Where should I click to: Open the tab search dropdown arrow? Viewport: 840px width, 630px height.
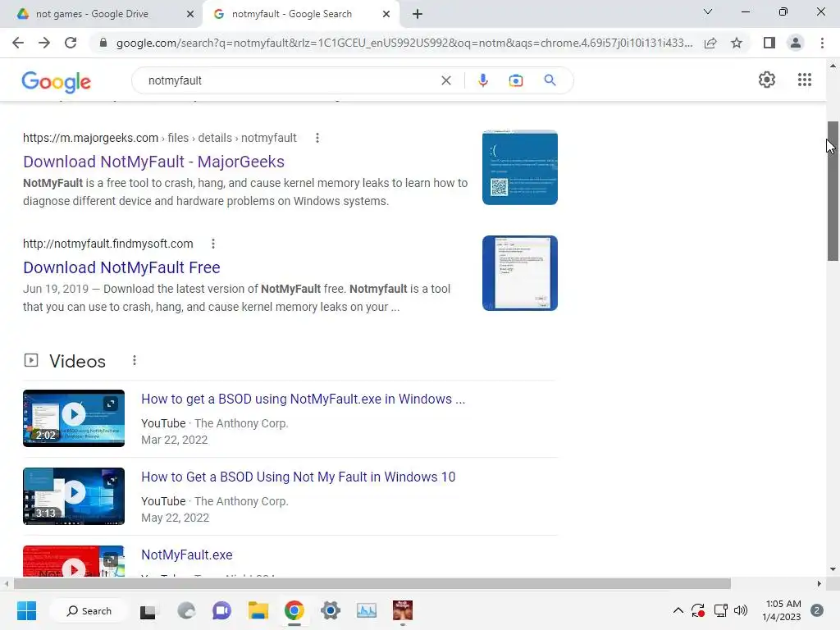pyautogui.click(x=708, y=11)
